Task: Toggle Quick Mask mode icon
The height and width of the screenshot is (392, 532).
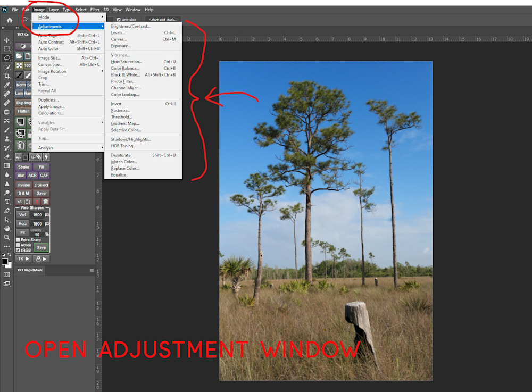Action: 7,274
